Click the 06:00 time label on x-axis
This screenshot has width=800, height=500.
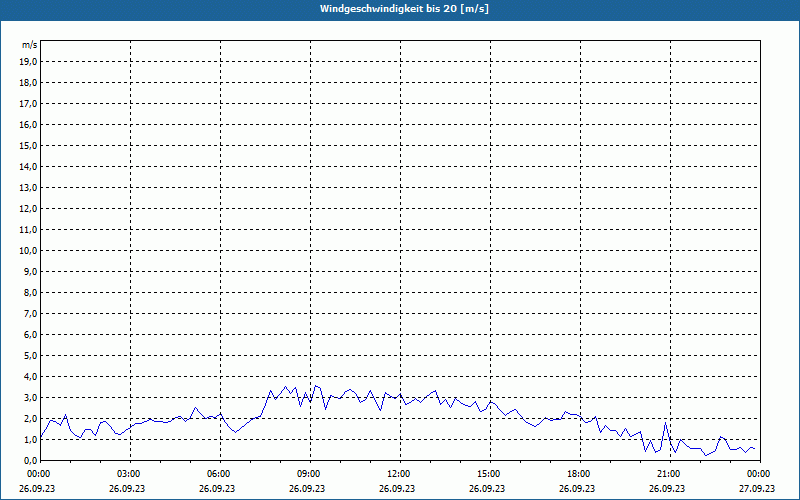pyautogui.click(x=220, y=474)
